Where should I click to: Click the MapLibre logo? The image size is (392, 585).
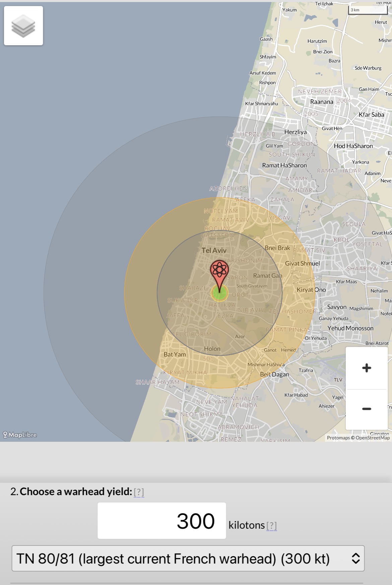click(x=20, y=435)
